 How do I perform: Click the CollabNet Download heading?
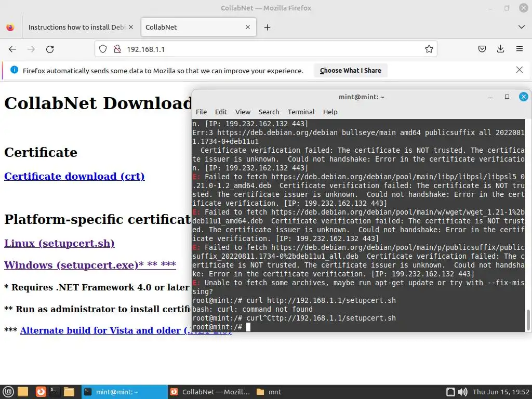[98, 103]
